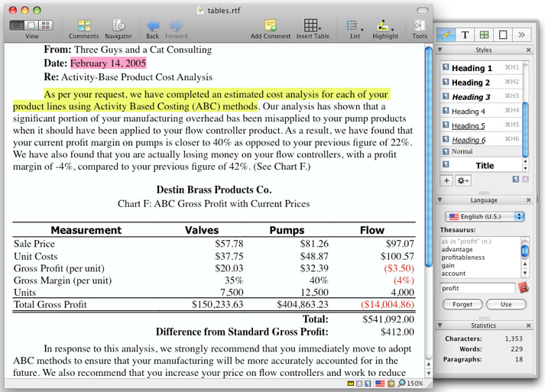Open the styles gear action menu
The width and height of the screenshot is (545, 392).
(x=463, y=180)
